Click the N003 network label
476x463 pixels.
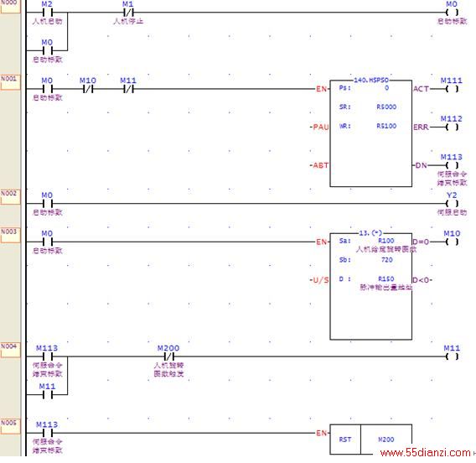click(x=10, y=235)
